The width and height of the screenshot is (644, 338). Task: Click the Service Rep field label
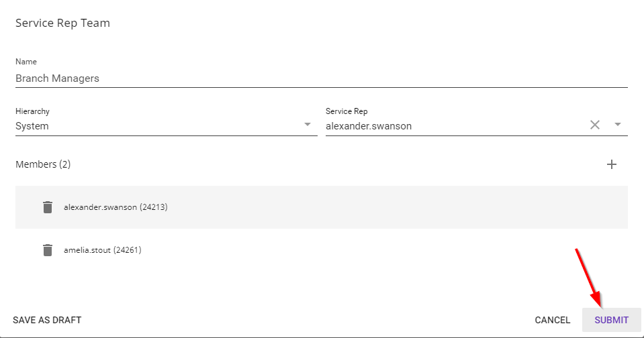347,111
